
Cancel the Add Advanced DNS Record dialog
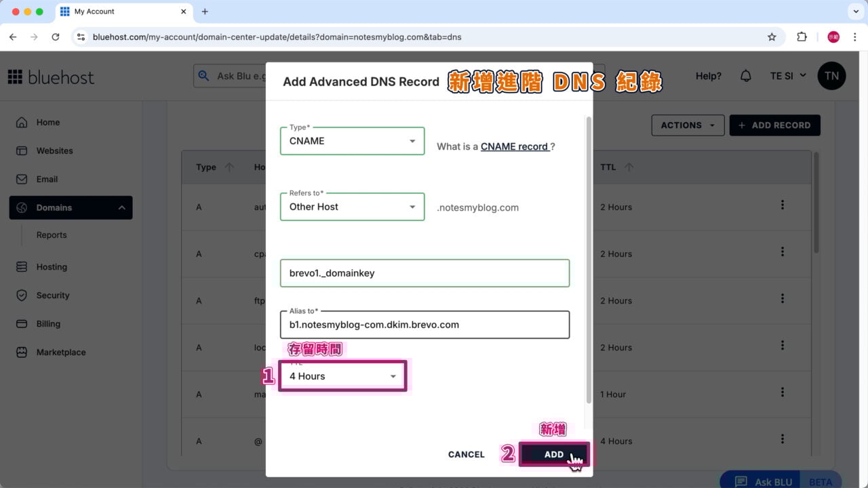coord(466,454)
